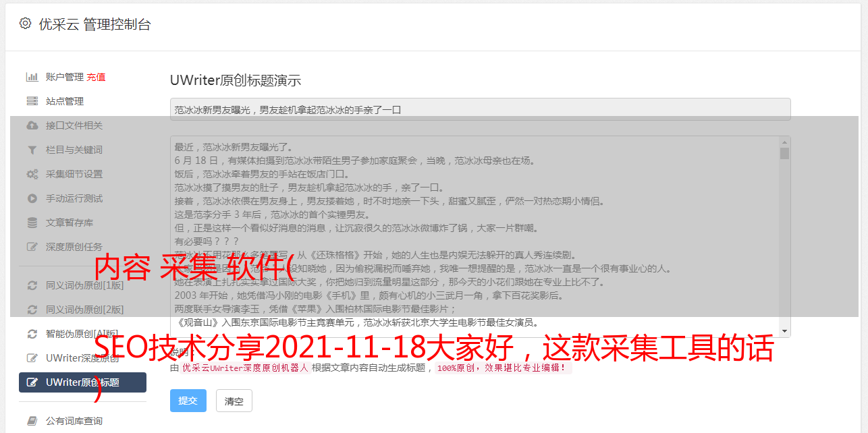Click the red 充值 recharge link
The image size is (868, 433).
(96, 77)
